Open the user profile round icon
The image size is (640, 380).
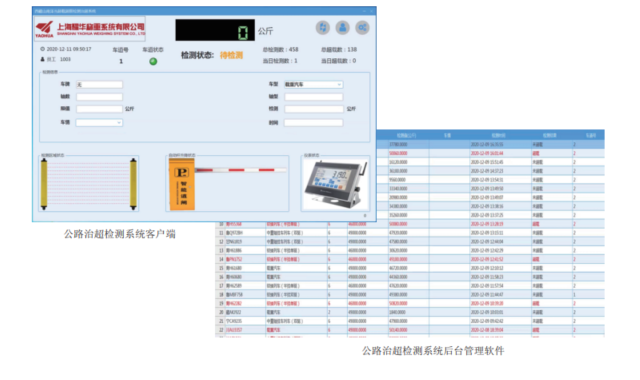tap(342, 28)
